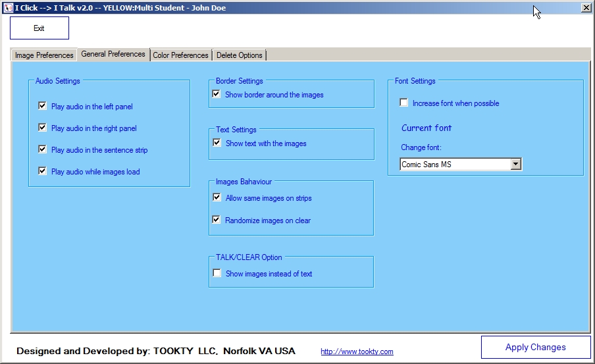Toggle Randomize images on clear
The width and height of the screenshot is (595, 364).
tap(217, 220)
